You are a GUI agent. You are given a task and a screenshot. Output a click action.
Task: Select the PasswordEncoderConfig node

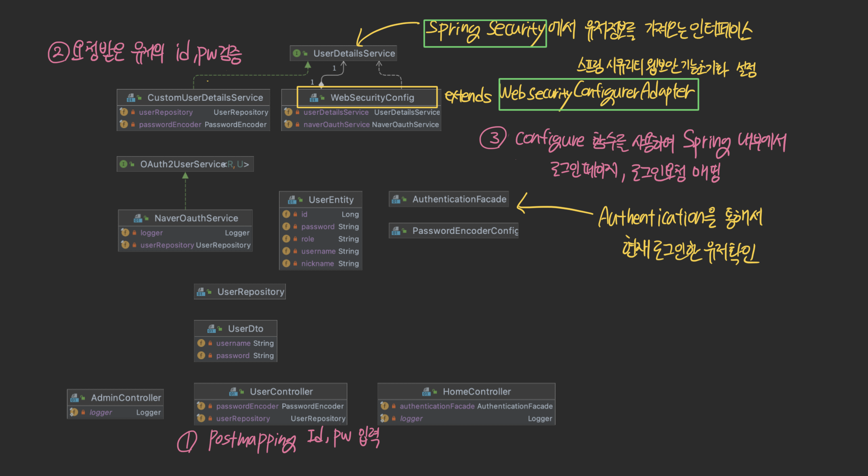tap(454, 231)
